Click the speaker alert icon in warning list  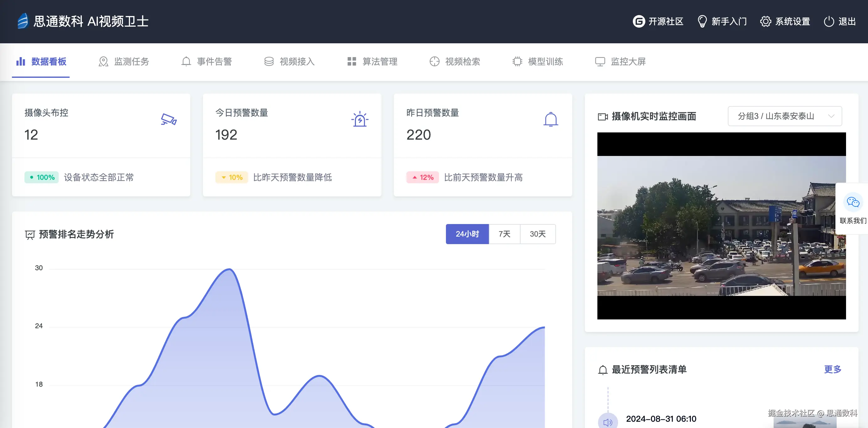607,422
